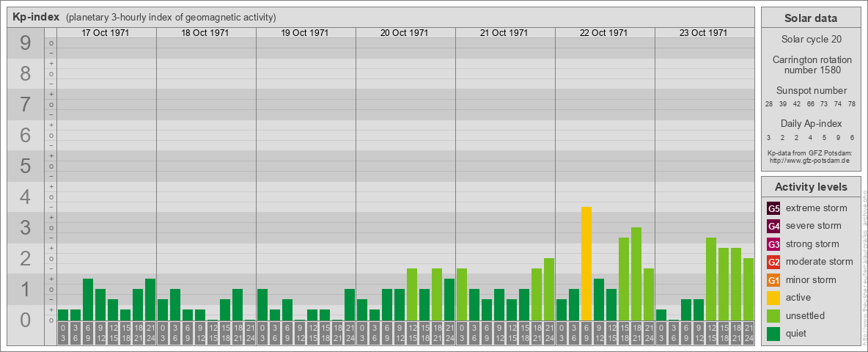
Task: Click the 'Sunspot number' label
Action: point(811,91)
